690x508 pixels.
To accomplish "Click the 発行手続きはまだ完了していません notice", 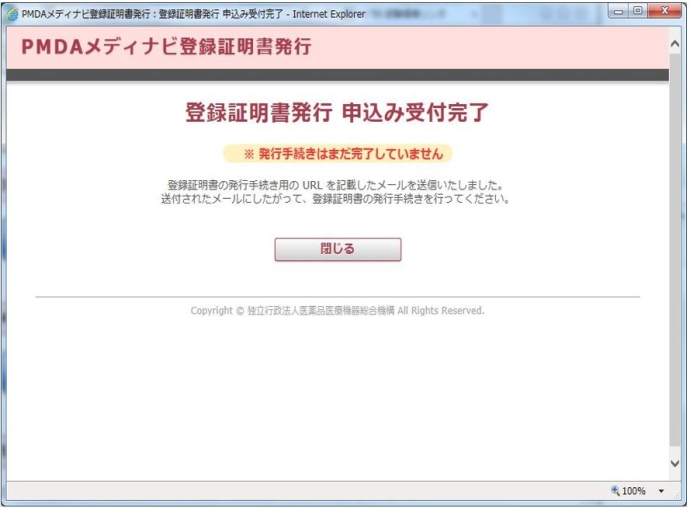I will (338, 154).
